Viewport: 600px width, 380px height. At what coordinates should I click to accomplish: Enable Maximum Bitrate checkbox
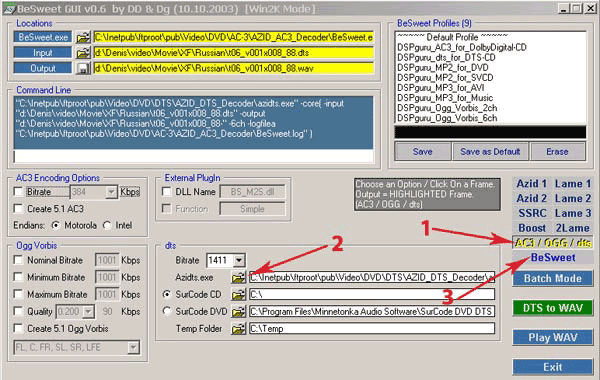(18, 294)
